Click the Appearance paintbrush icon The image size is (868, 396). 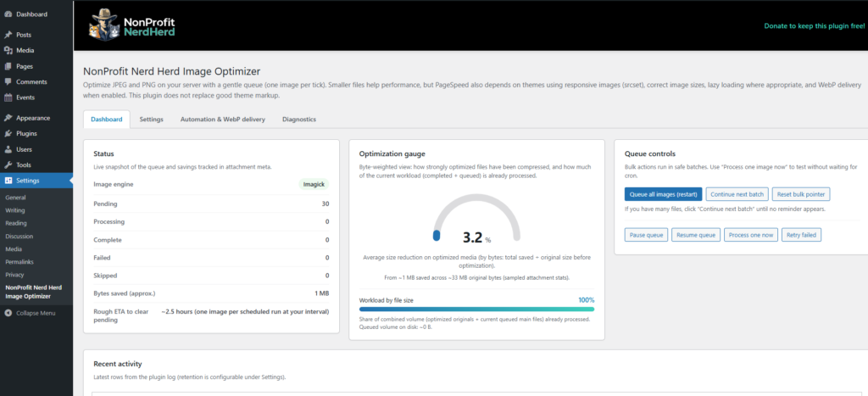point(8,118)
